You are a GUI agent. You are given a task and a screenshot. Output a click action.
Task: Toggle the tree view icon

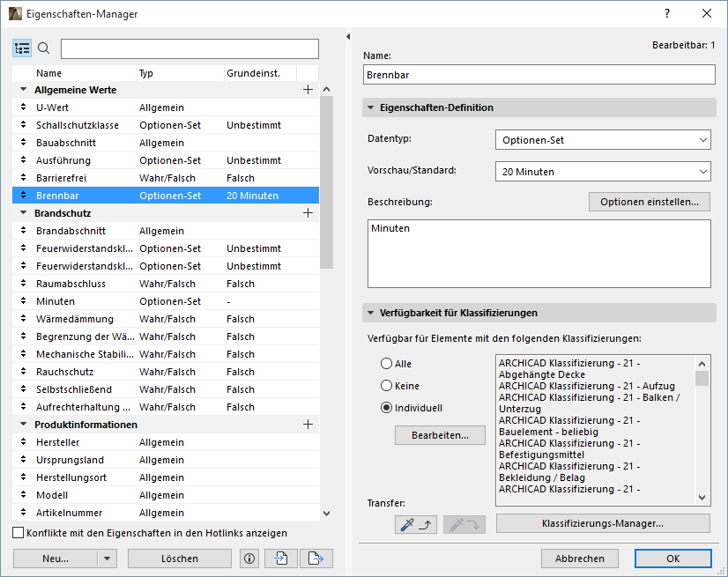click(22, 48)
